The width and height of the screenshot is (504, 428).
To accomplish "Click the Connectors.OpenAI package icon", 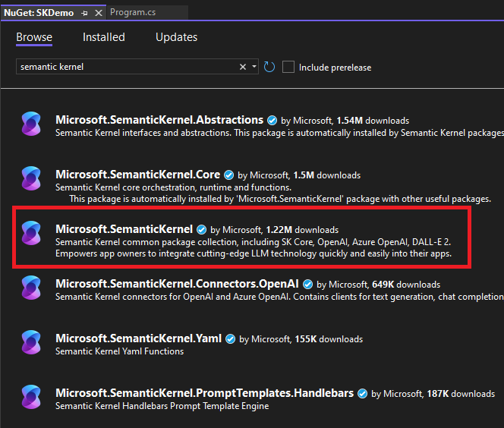I will [x=31, y=288].
